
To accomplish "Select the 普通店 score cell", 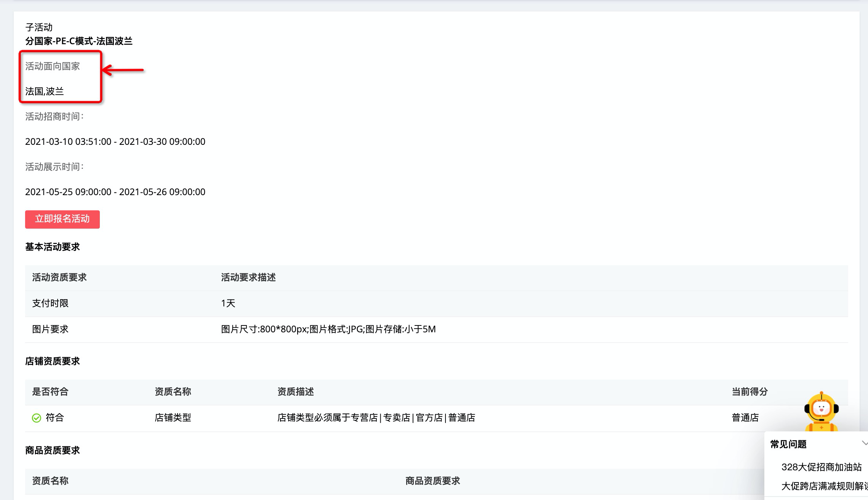I will click(745, 418).
